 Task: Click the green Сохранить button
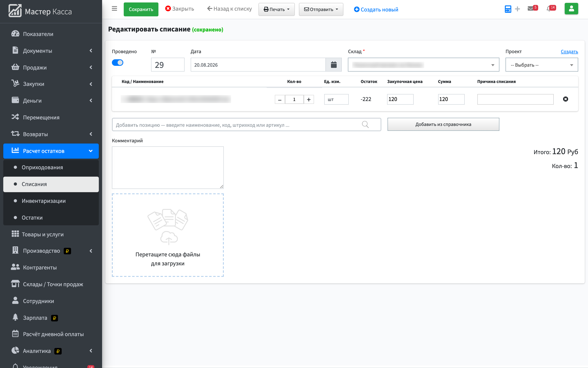(x=141, y=9)
